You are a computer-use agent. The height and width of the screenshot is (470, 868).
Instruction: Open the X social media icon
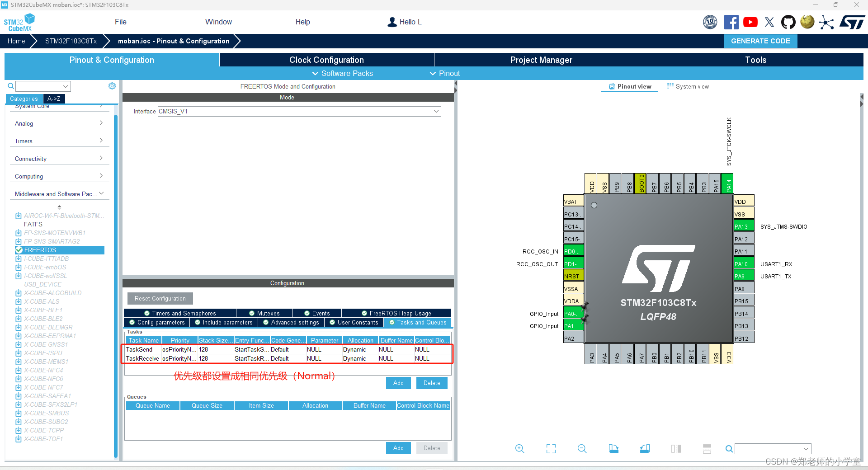769,22
